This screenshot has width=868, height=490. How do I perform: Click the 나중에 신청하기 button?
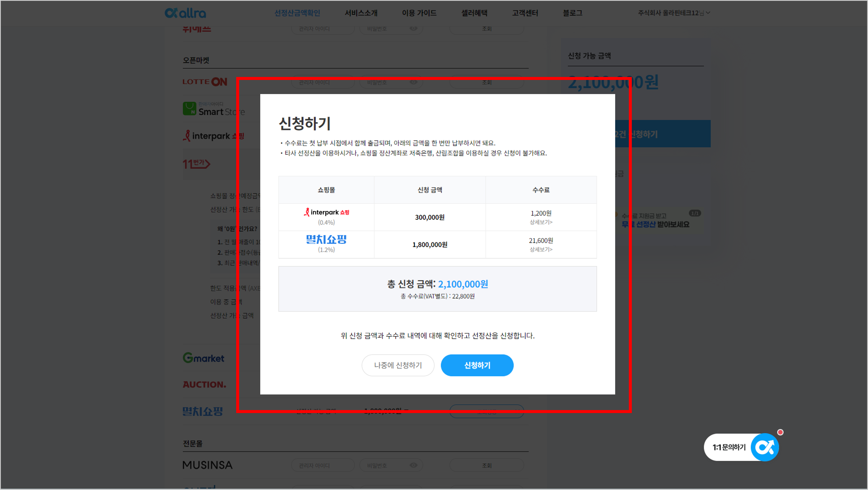click(398, 365)
